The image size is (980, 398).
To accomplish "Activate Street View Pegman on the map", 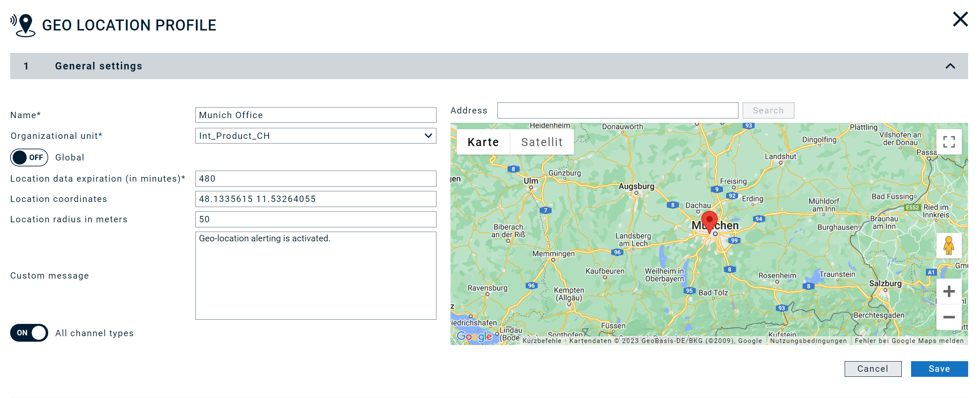I will [x=949, y=246].
